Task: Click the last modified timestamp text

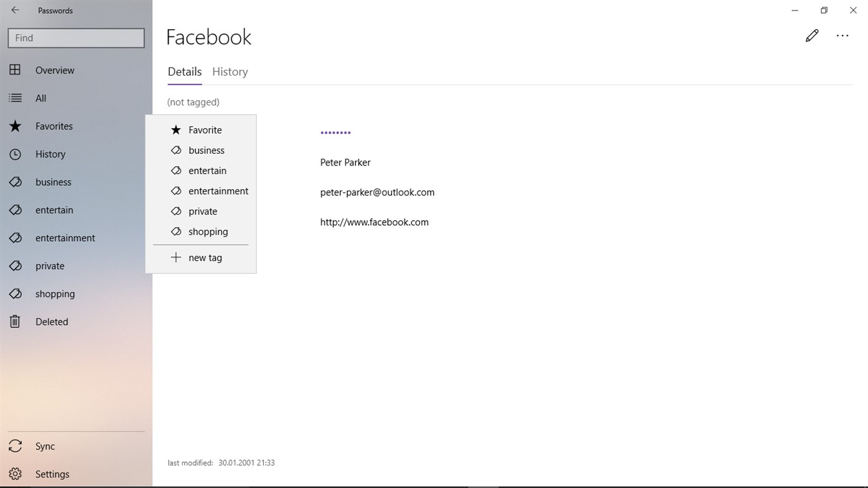Action: click(x=221, y=463)
